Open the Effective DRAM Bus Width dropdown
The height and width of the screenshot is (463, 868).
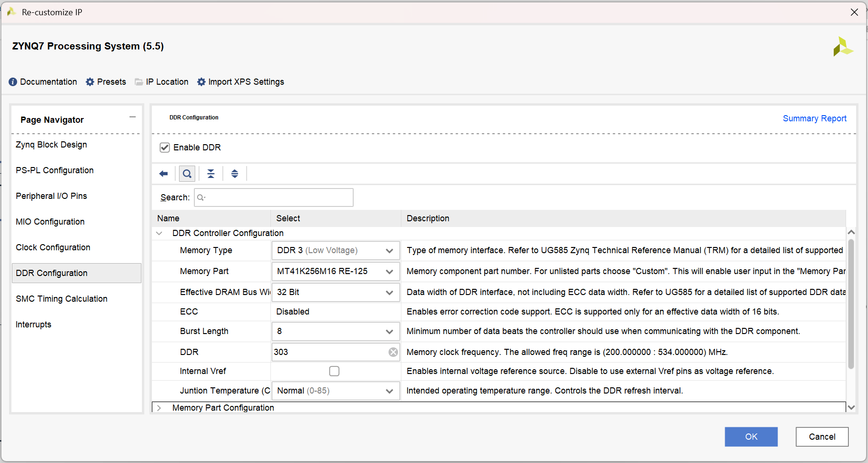coord(336,292)
